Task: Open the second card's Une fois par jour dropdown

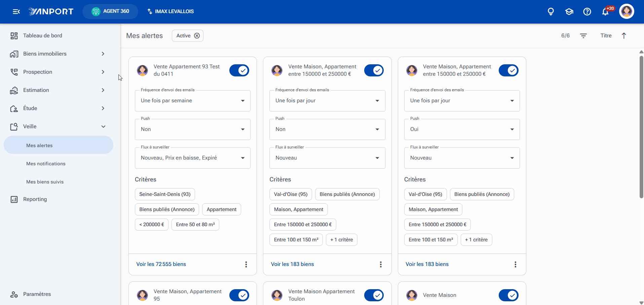Action: pos(327,101)
